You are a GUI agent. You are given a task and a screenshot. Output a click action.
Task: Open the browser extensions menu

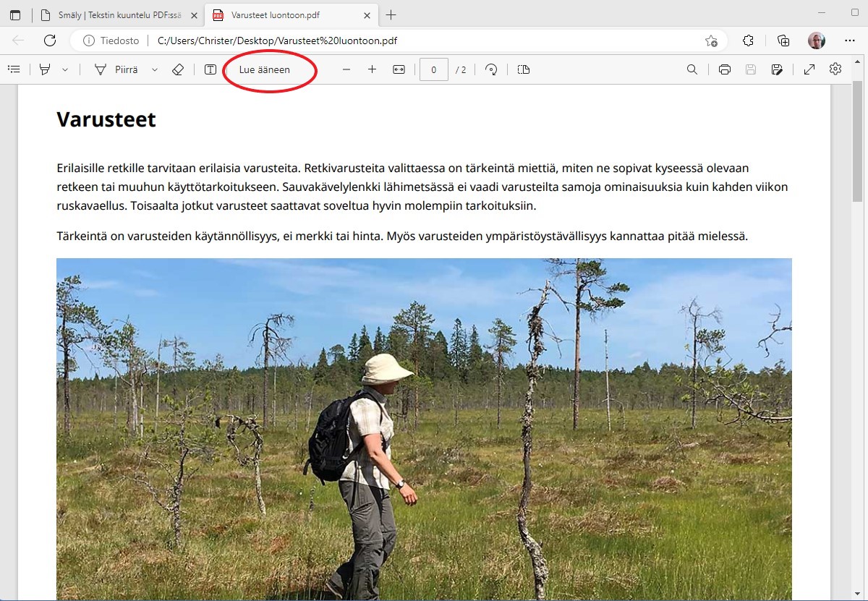pos(749,41)
